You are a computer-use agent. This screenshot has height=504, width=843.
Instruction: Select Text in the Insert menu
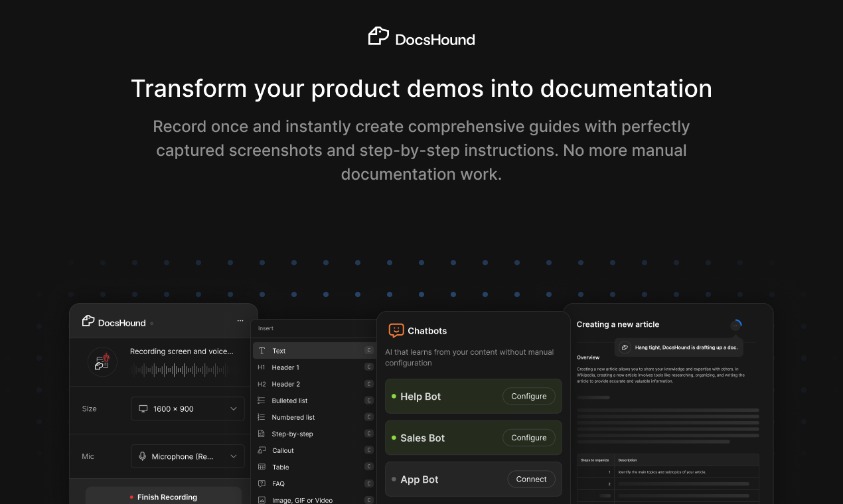[315, 351]
